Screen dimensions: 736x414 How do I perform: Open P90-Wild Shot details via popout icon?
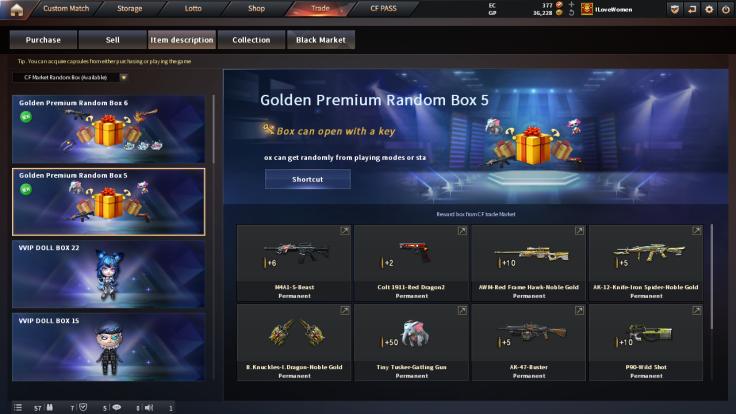[x=697, y=310]
